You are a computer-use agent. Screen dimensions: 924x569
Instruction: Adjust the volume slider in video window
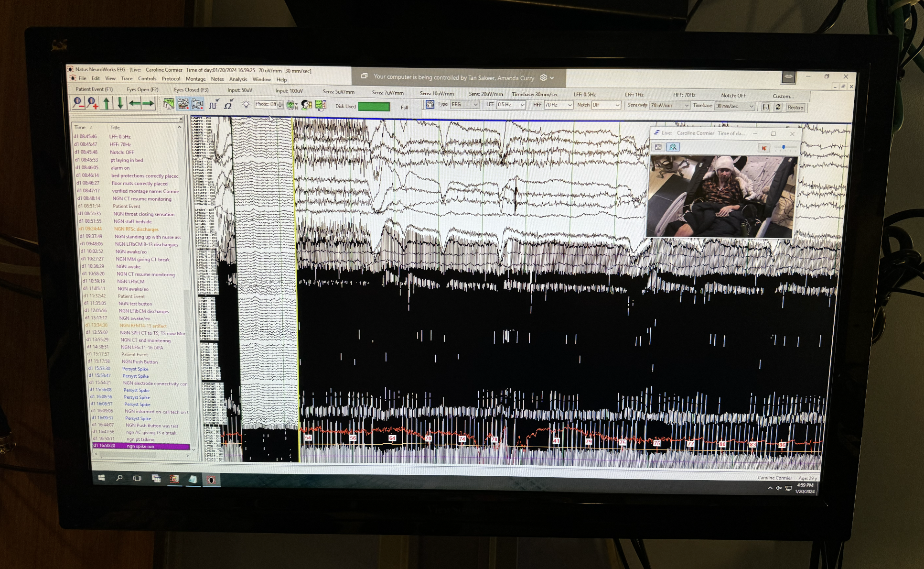click(x=784, y=147)
